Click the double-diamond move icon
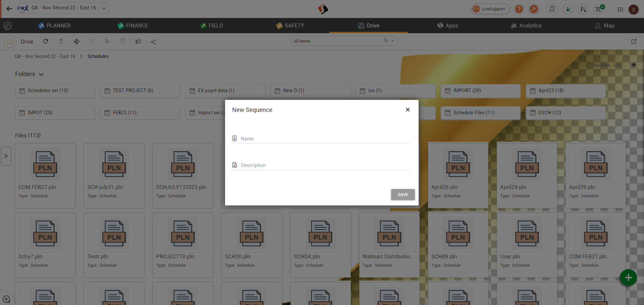The image size is (644, 305). pyautogui.click(x=76, y=41)
